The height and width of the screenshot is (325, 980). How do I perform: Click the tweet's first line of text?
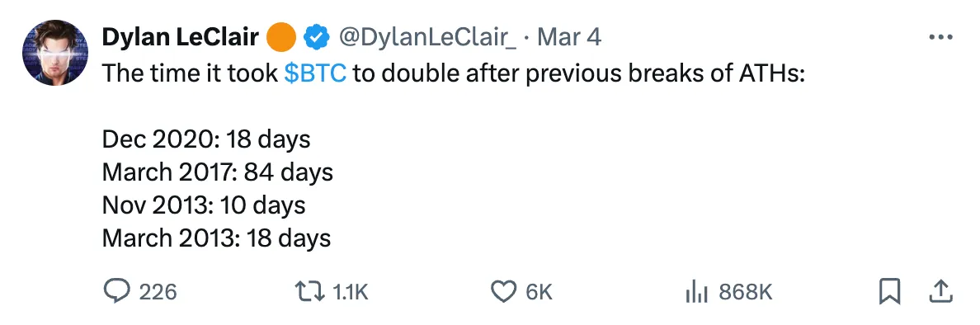(453, 73)
